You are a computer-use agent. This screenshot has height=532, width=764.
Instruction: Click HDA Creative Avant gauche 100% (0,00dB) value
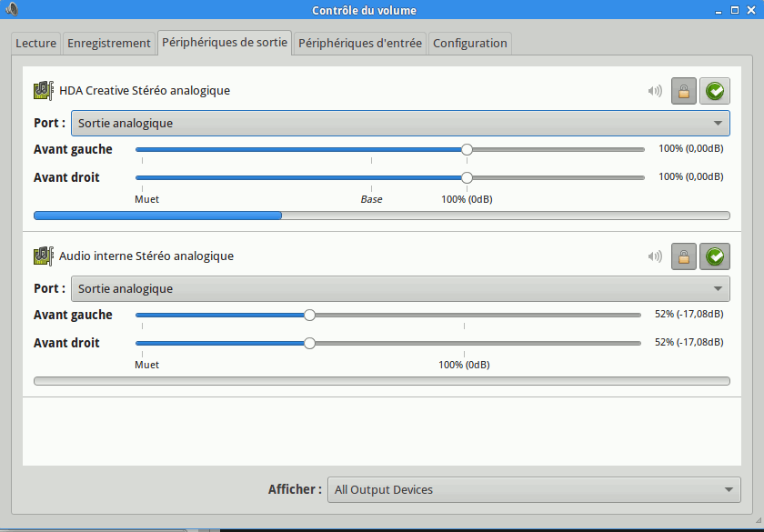(x=691, y=148)
